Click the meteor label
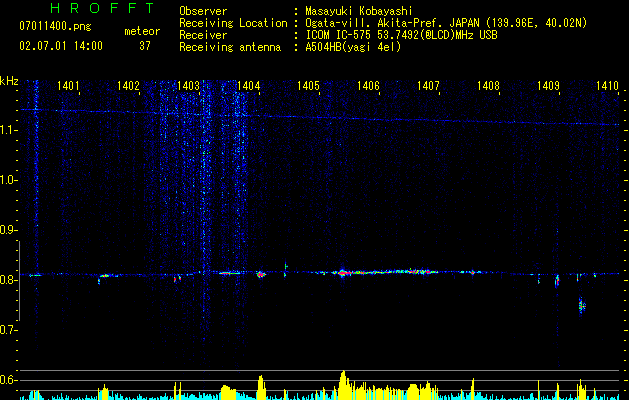629x400 pixels. click(x=142, y=31)
